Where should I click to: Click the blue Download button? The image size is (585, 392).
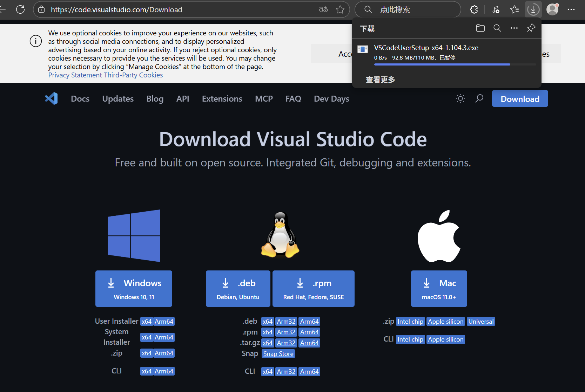point(520,98)
